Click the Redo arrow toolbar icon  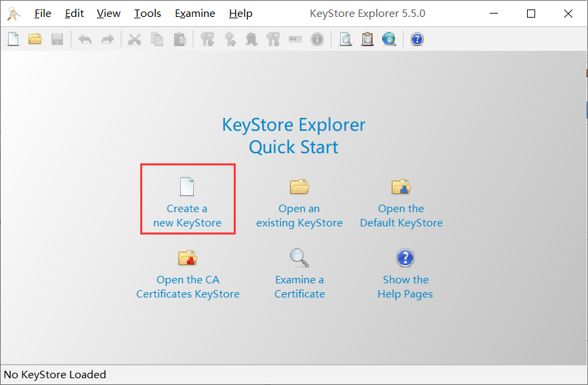tap(108, 39)
